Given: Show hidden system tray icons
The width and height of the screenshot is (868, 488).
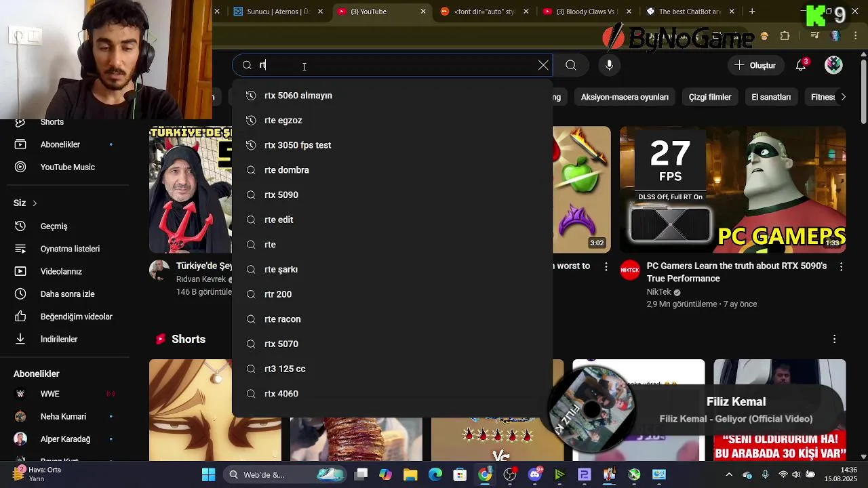Looking at the screenshot, I should point(729,474).
